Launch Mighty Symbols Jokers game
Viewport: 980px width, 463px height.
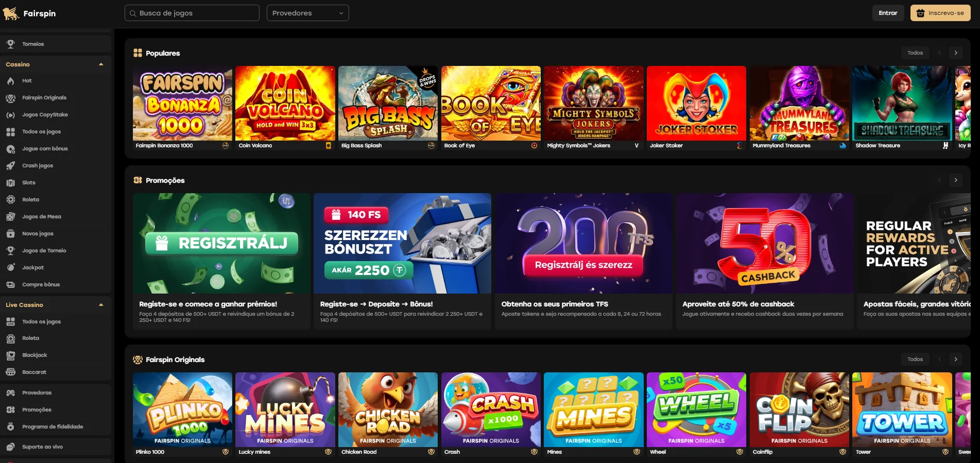pyautogui.click(x=593, y=104)
